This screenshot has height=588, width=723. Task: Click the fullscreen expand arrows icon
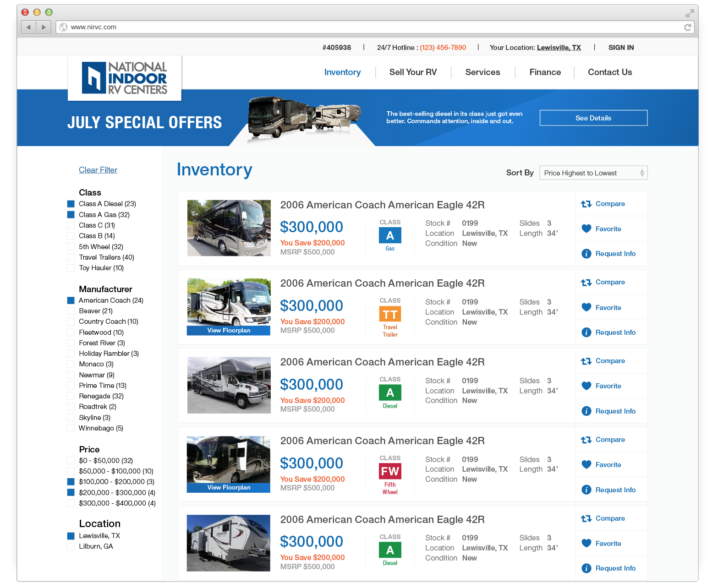(690, 13)
